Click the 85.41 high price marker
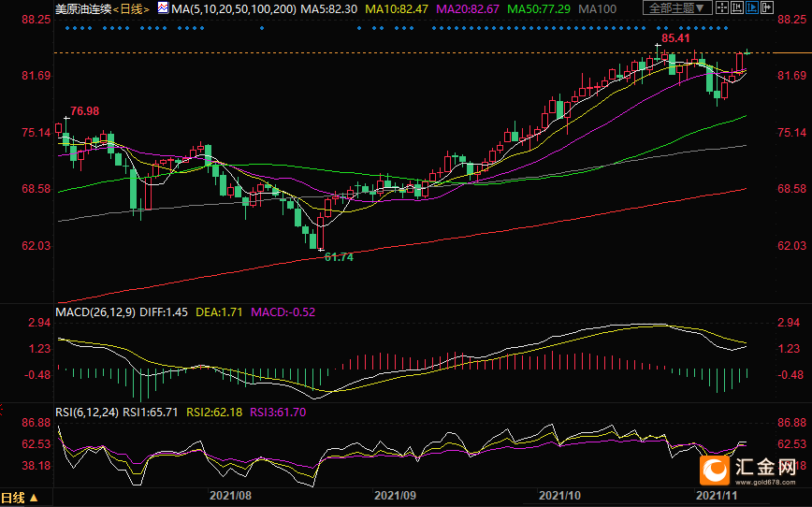This screenshot has width=812, height=507. [x=675, y=37]
